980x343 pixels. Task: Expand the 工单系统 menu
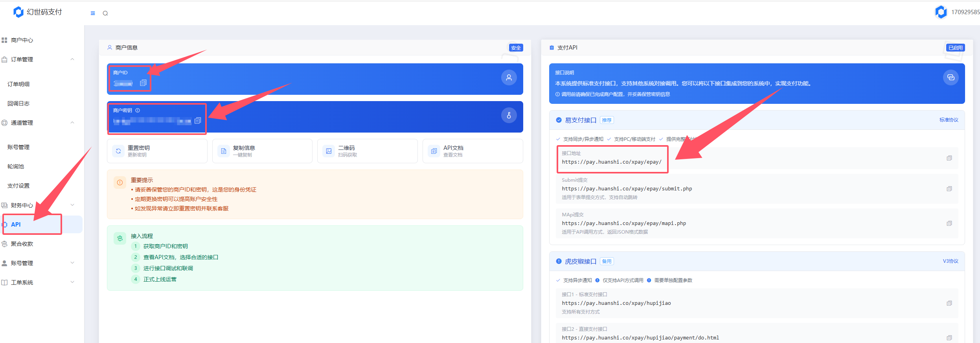72,282
